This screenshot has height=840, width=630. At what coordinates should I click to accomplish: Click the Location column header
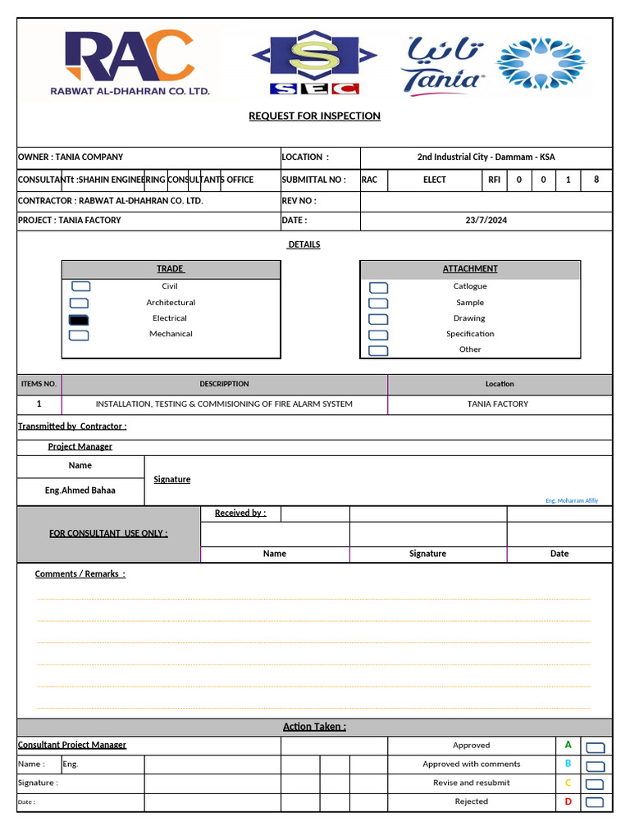[x=500, y=385]
